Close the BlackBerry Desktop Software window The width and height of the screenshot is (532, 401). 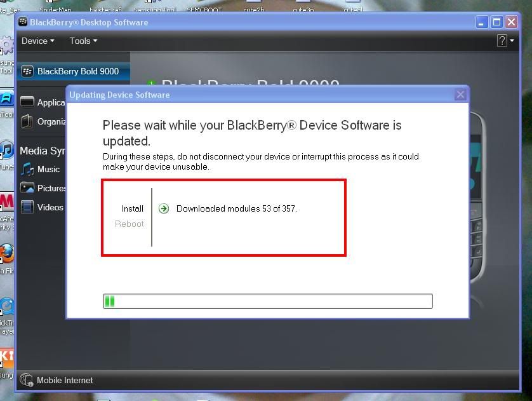pos(511,22)
